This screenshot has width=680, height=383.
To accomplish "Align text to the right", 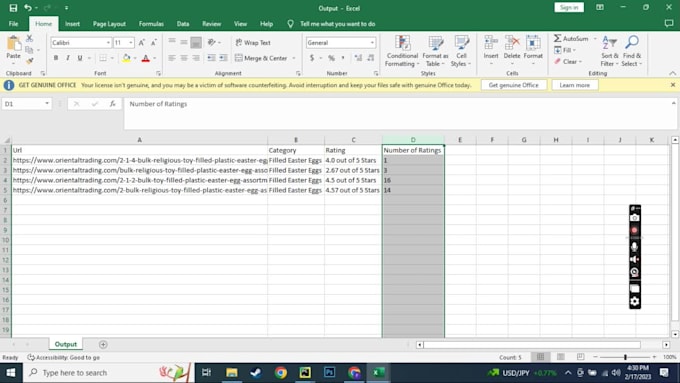I will click(196, 58).
